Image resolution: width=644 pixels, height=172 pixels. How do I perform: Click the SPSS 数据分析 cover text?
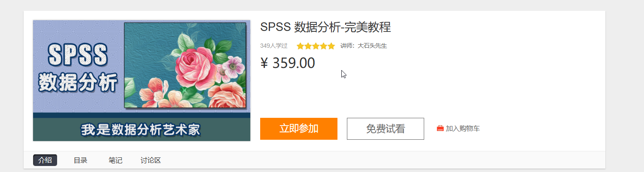tap(78, 68)
